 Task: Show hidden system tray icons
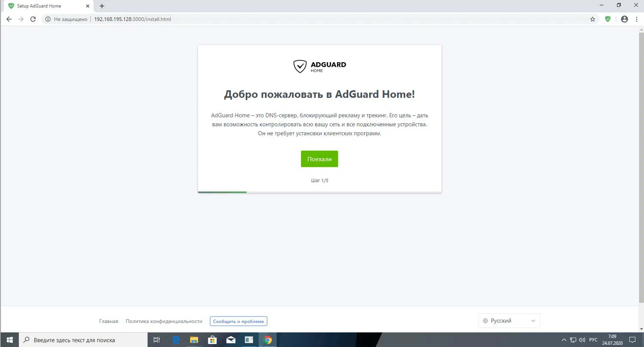coord(564,340)
